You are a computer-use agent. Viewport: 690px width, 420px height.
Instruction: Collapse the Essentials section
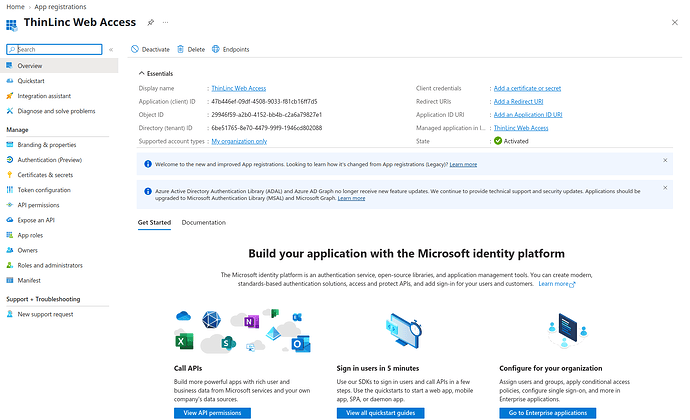pyautogui.click(x=156, y=74)
